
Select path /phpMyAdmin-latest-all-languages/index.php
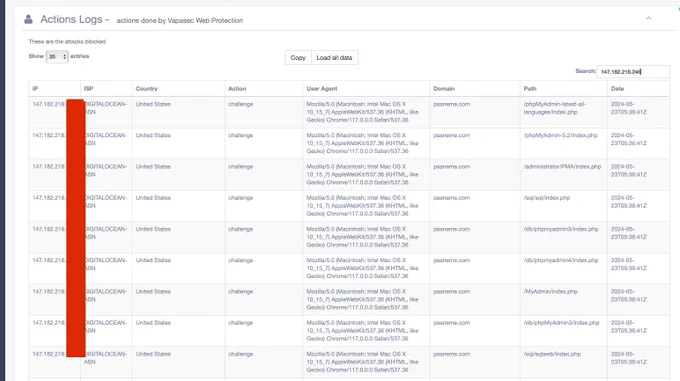coord(555,108)
